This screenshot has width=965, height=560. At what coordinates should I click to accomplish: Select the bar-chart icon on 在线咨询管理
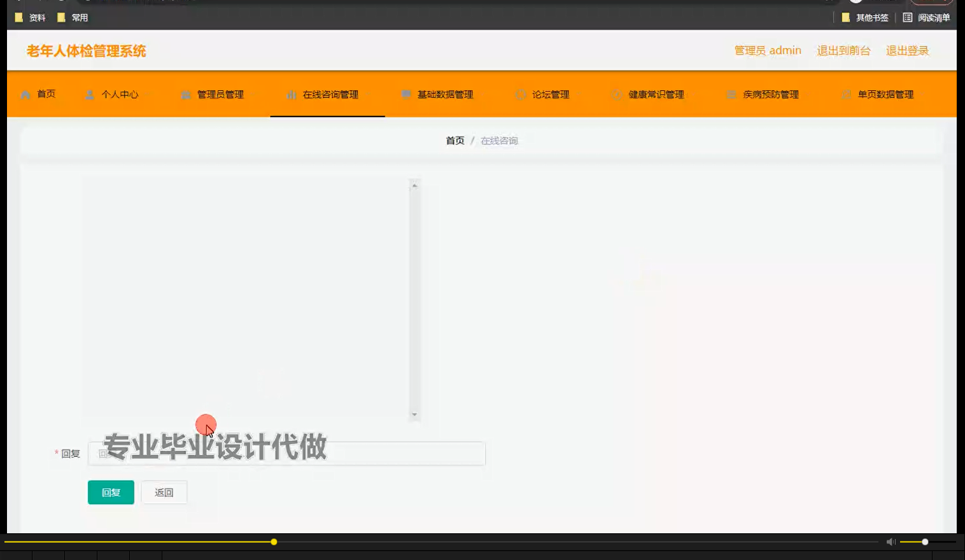[x=291, y=94]
